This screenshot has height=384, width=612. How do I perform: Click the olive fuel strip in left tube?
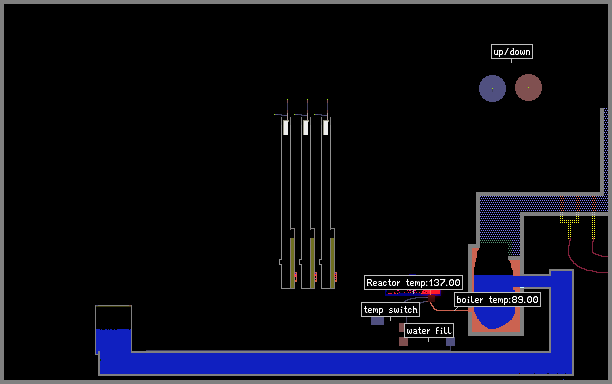[292, 263]
